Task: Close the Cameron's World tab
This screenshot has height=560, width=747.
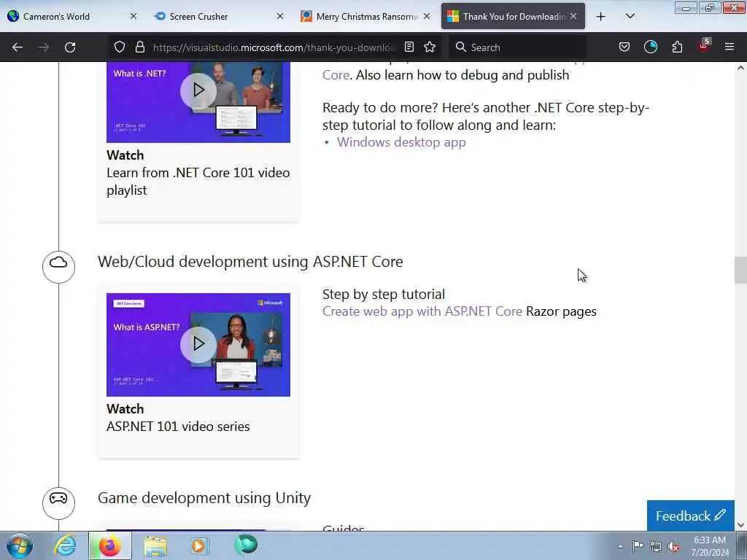Action: [x=133, y=17]
